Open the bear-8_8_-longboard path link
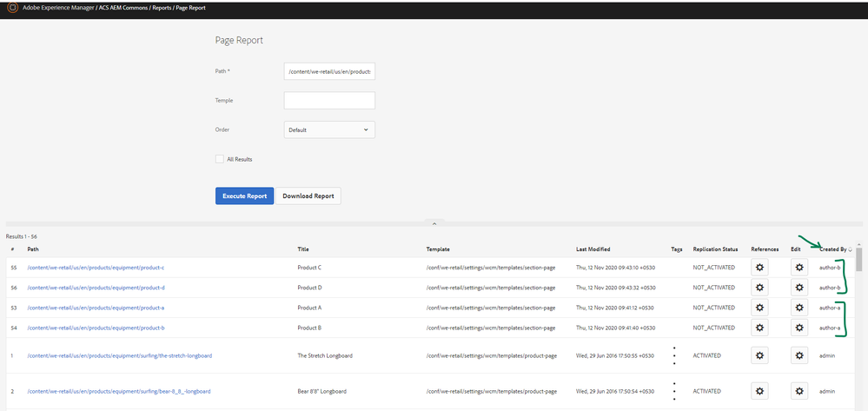The image size is (868, 411). tap(119, 391)
